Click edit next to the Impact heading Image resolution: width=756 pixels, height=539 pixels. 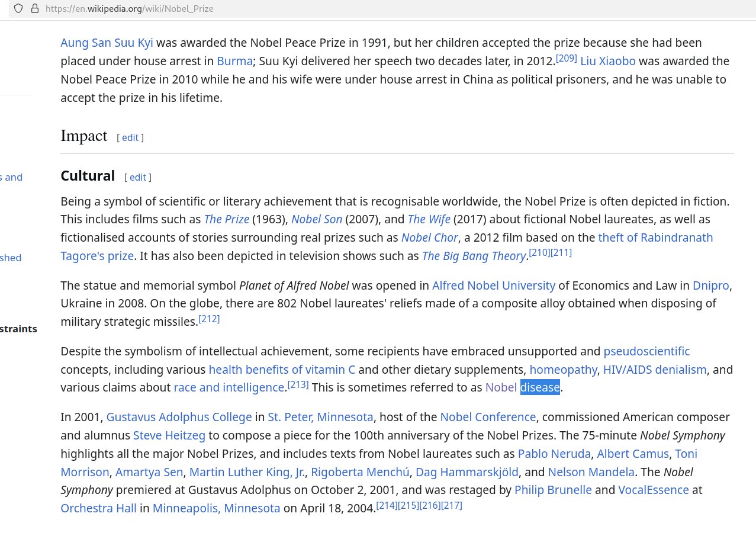point(130,137)
